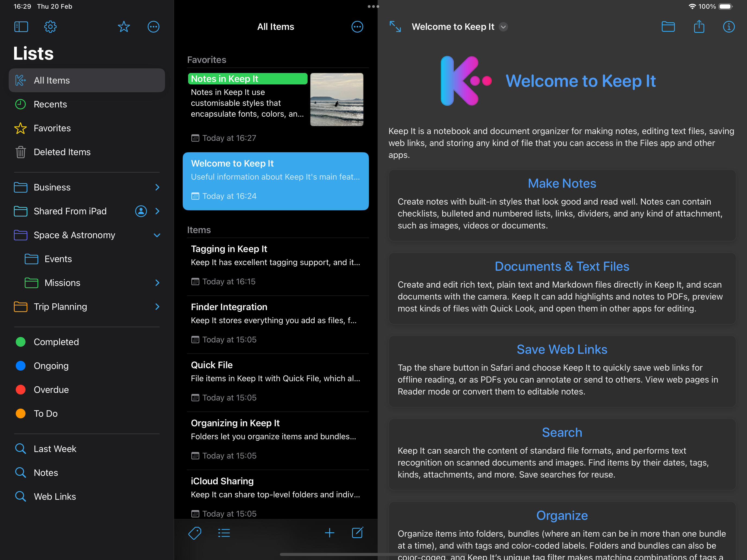The height and width of the screenshot is (560, 747).
Task: Open the Shared From iPad folder
Action: (87, 211)
